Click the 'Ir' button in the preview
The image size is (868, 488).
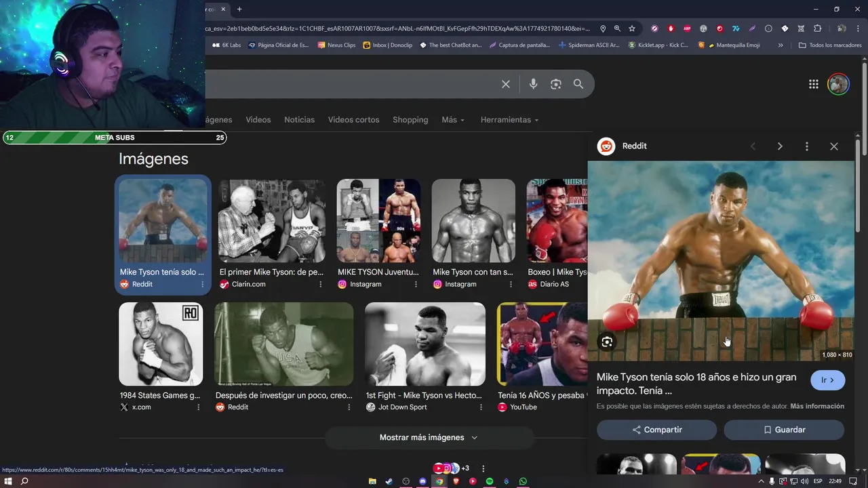pos(828,380)
